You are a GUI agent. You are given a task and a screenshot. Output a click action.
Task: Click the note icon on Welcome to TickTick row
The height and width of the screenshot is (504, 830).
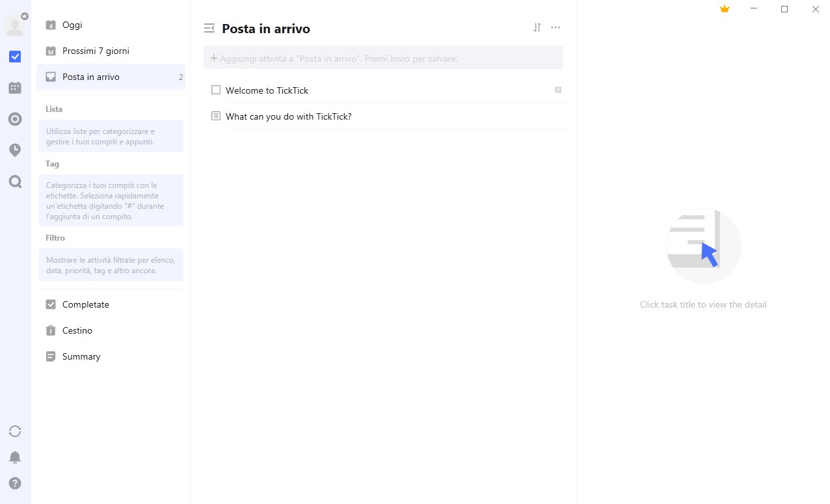[x=558, y=90]
